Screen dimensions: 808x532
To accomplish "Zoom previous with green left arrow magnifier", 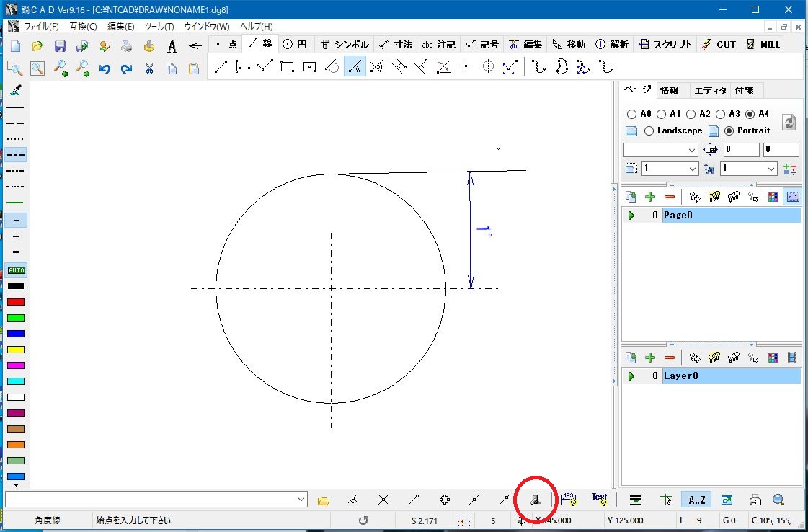I will [x=61, y=68].
